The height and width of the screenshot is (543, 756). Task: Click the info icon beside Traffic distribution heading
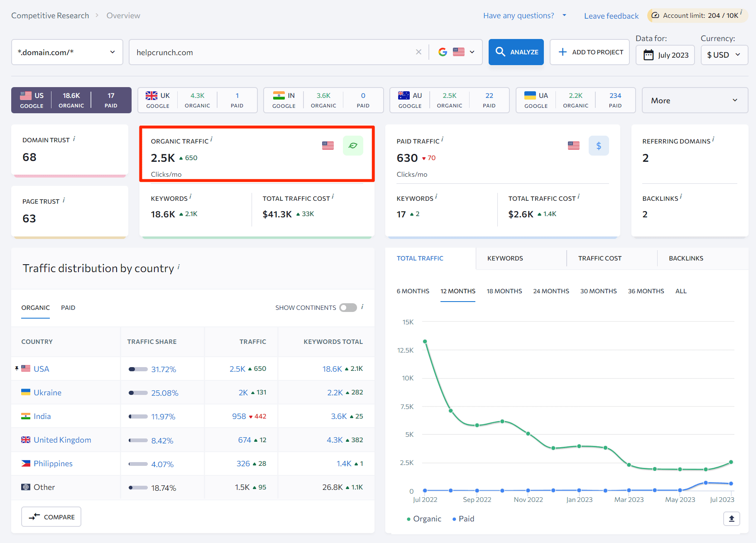pos(179,267)
